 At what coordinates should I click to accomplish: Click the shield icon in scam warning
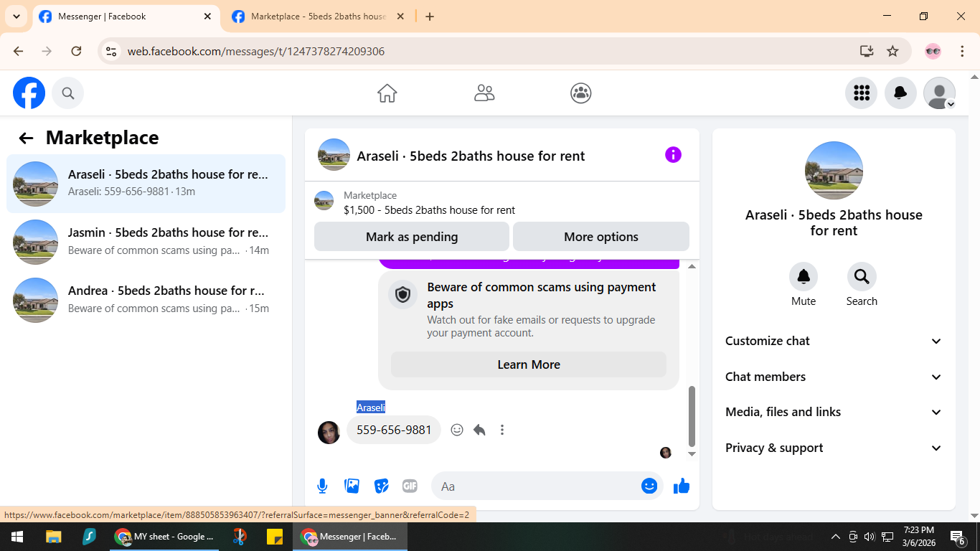[402, 295]
